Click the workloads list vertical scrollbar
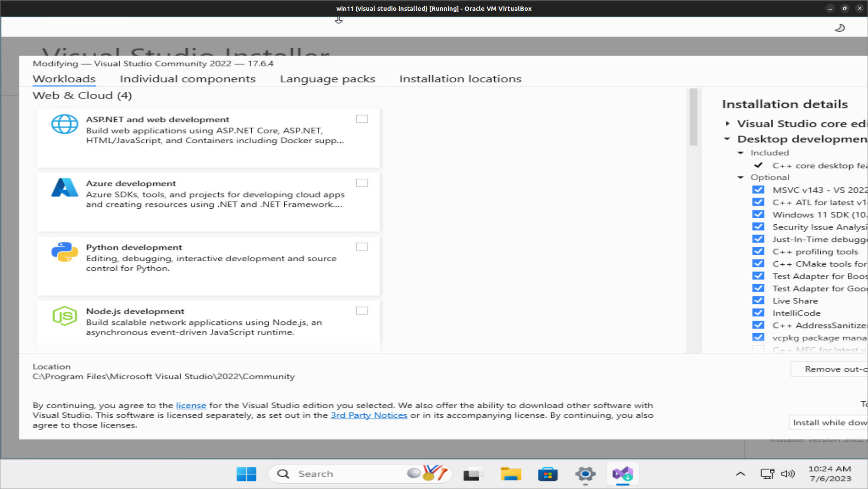 693,117
